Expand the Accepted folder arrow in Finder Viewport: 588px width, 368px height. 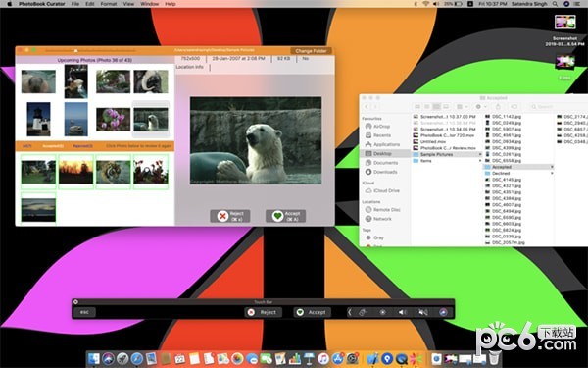(x=552, y=167)
